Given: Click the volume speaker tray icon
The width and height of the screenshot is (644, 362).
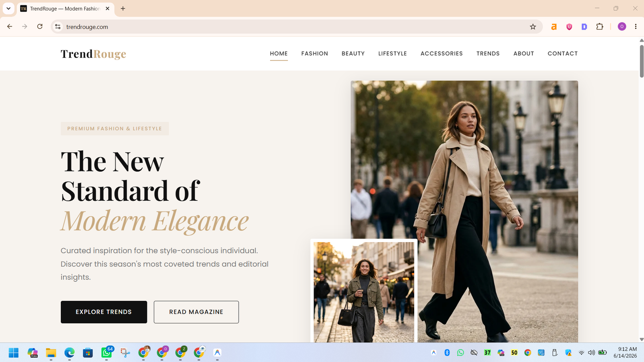Looking at the screenshot, I should [591, 353].
